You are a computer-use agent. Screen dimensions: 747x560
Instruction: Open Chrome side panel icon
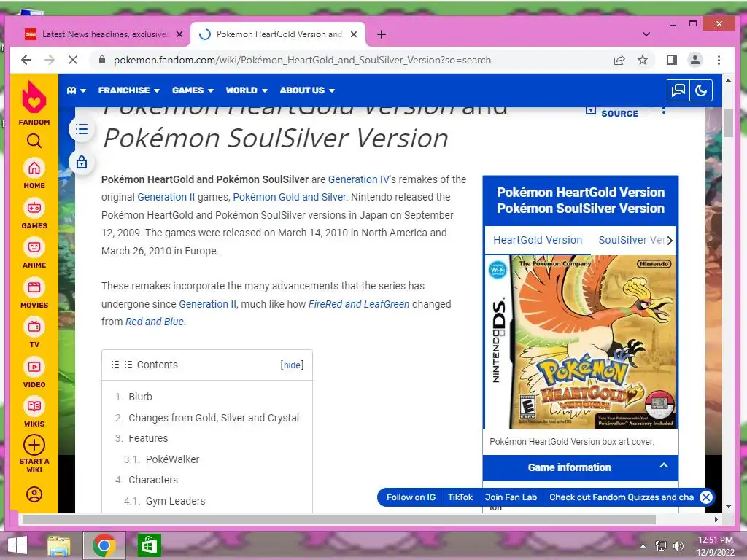pyautogui.click(x=672, y=60)
